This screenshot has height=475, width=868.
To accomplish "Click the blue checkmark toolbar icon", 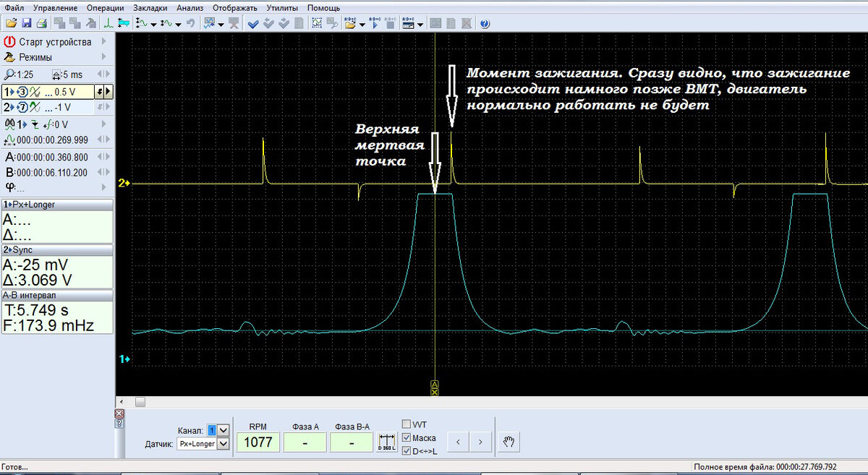I will (x=252, y=24).
